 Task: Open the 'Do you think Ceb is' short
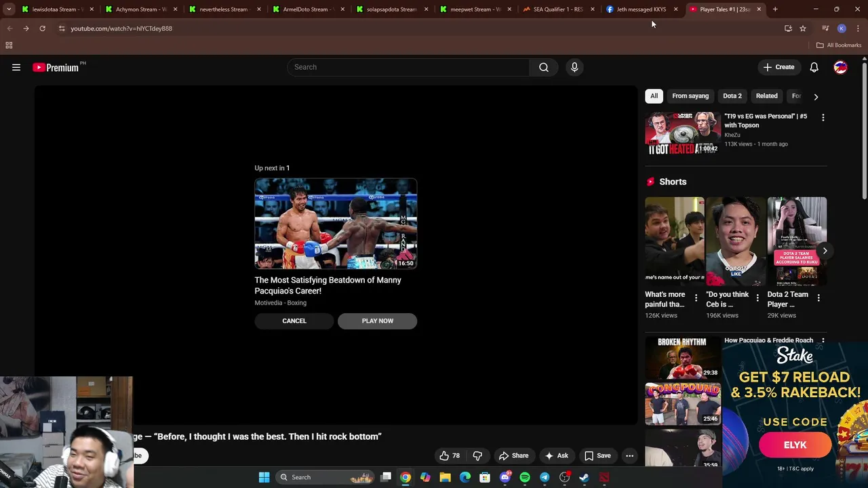point(736,241)
